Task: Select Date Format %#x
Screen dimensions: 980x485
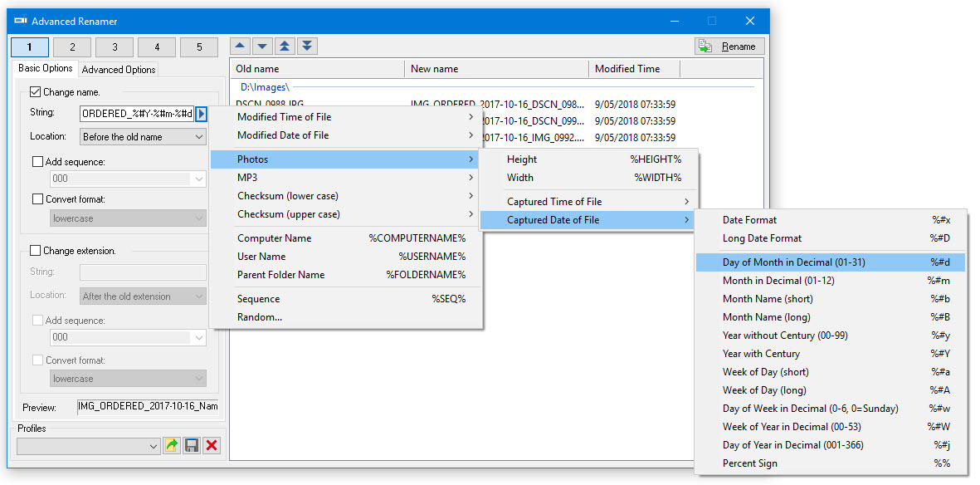Action: (831, 220)
